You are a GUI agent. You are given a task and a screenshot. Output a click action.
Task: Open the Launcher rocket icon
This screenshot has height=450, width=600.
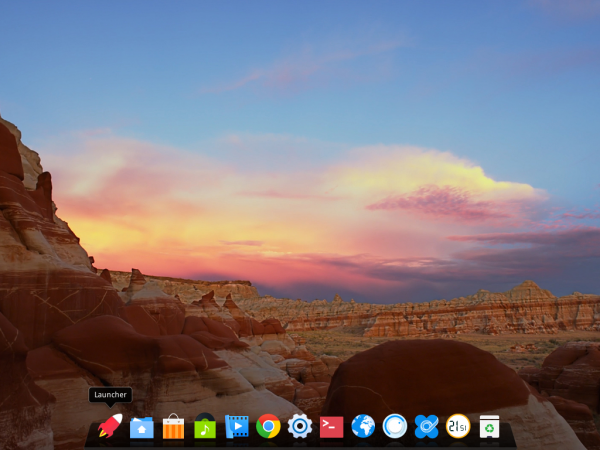[x=110, y=425]
